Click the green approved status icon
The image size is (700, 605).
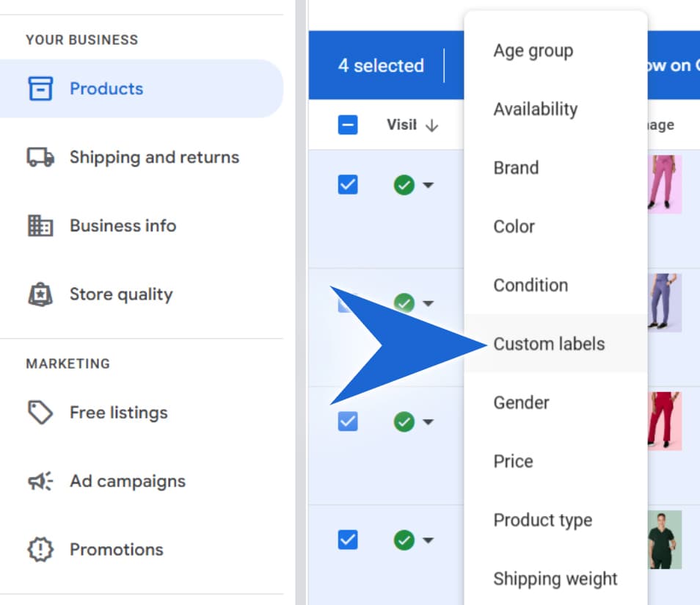[x=404, y=185]
